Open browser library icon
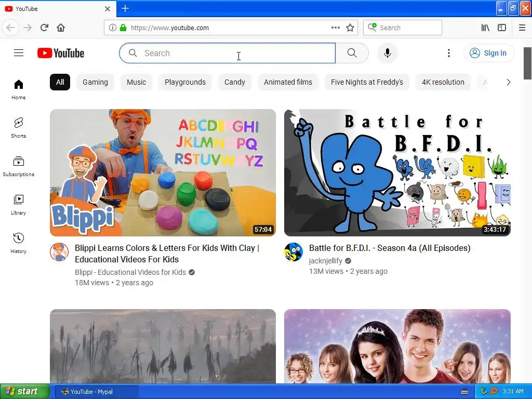 point(485,28)
